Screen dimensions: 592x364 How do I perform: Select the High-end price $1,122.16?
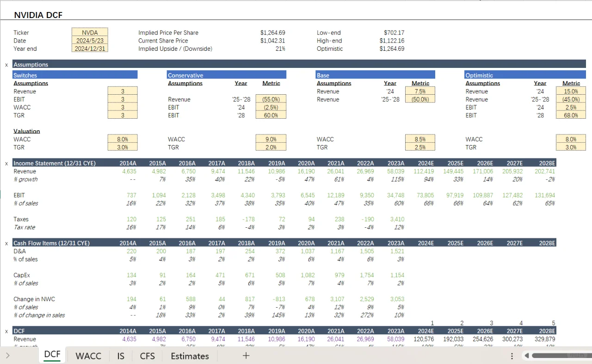[x=392, y=41]
